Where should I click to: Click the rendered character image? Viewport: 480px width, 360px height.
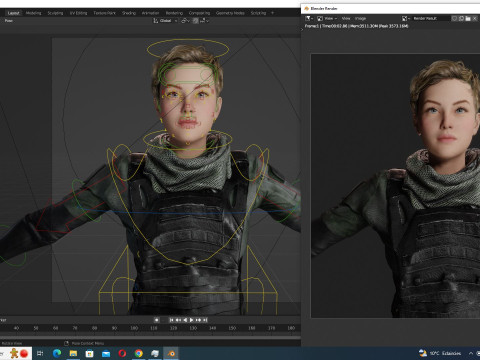[x=395, y=186]
